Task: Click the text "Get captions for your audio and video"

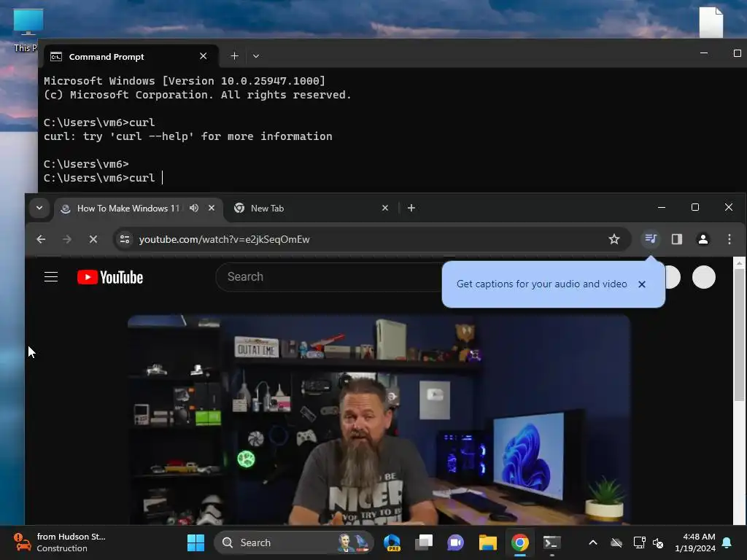Action: point(542,284)
